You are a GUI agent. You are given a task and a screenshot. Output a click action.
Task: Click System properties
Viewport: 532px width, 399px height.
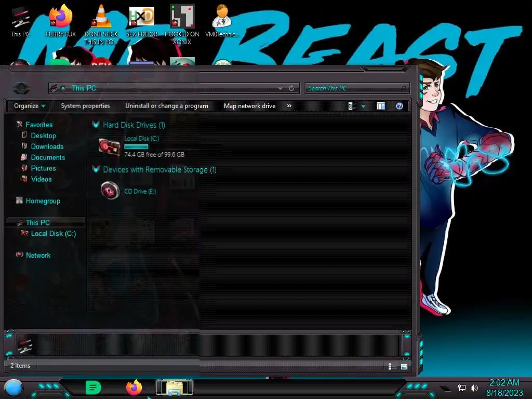(86, 106)
